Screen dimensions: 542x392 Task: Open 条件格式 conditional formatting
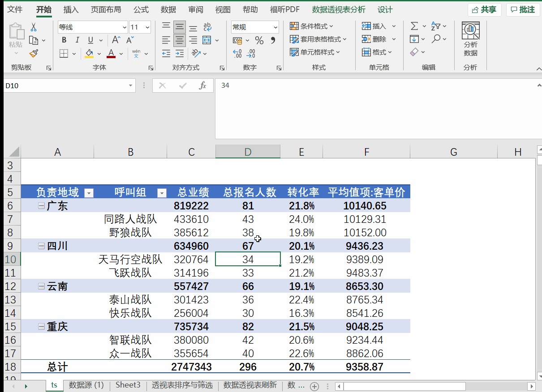(311, 26)
